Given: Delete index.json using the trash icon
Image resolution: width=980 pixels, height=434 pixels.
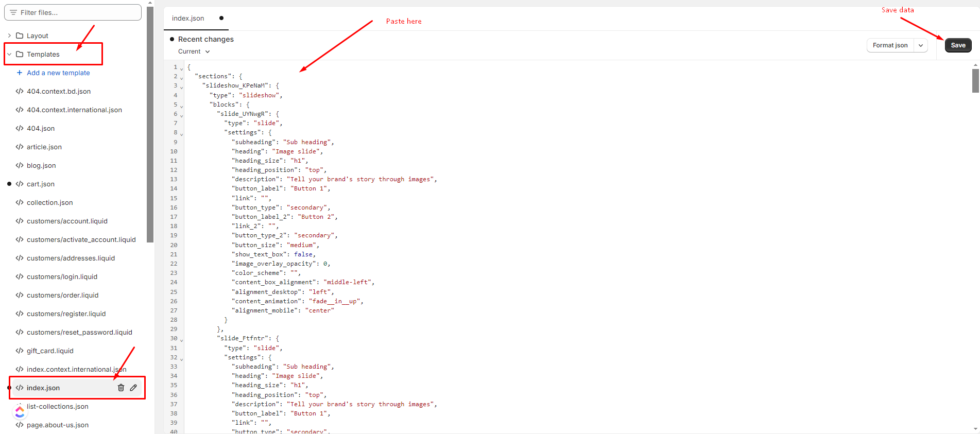Looking at the screenshot, I should (x=121, y=388).
